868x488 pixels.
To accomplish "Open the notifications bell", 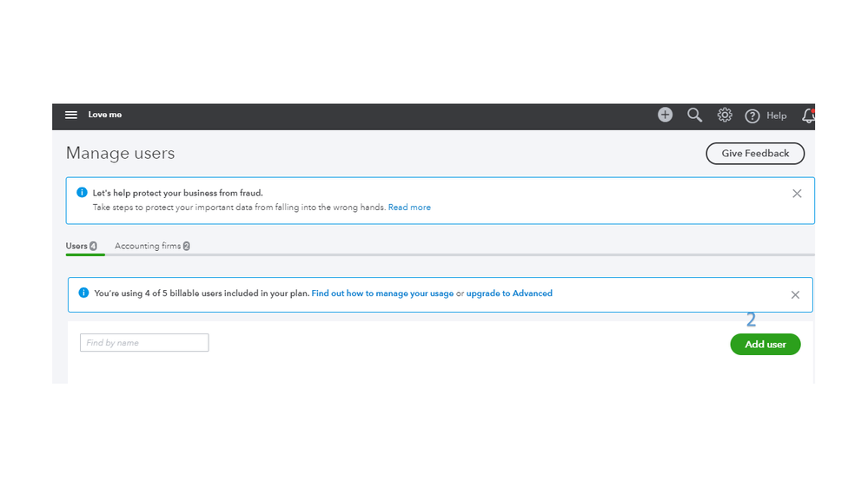I will pos(808,115).
